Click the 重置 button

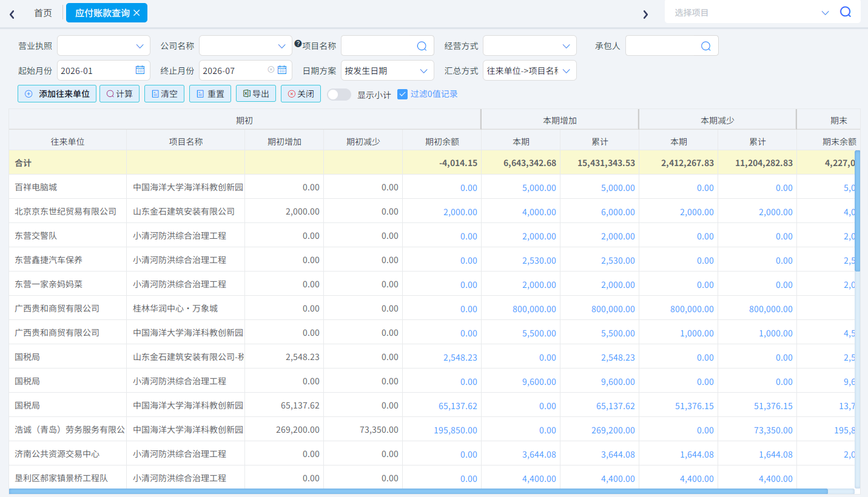pos(210,94)
